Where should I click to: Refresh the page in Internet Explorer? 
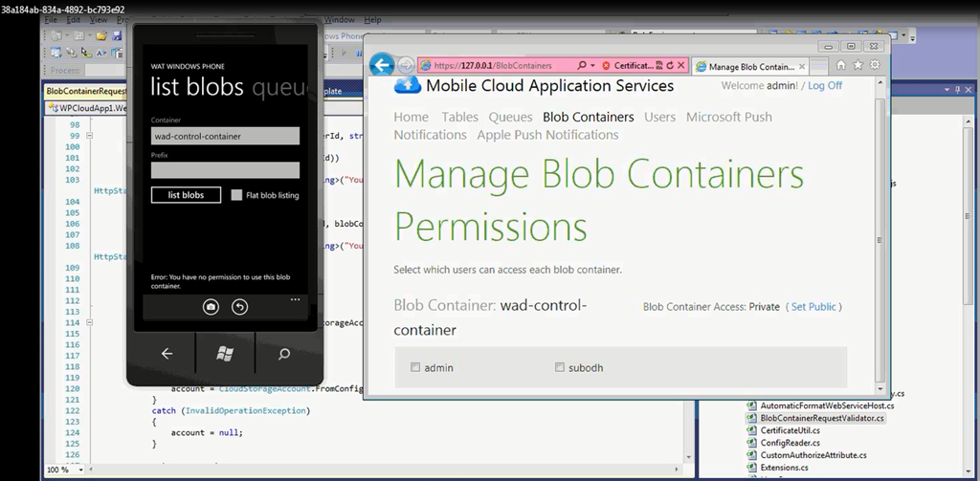pos(670,66)
